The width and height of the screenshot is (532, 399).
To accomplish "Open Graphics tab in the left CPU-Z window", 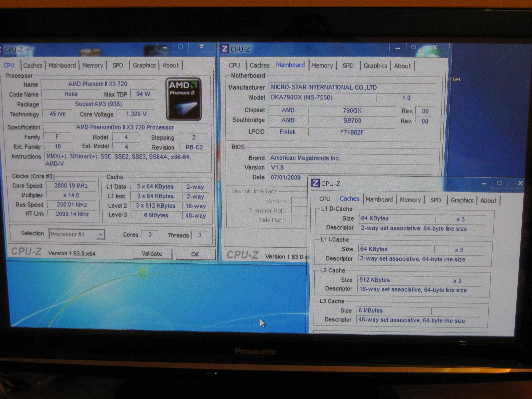I will (x=144, y=65).
